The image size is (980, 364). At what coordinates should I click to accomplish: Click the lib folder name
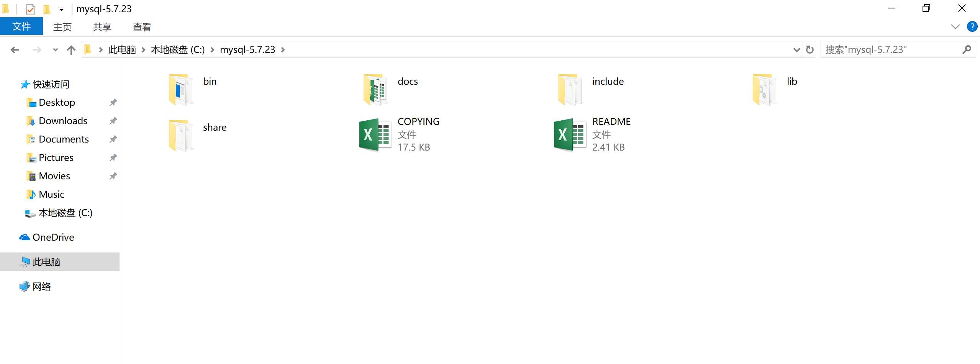coord(792,81)
